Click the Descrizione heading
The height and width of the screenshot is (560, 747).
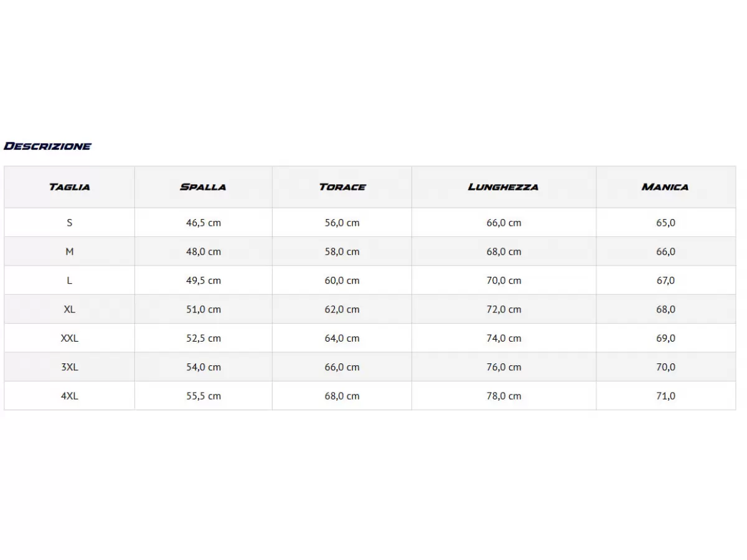coord(47,146)
